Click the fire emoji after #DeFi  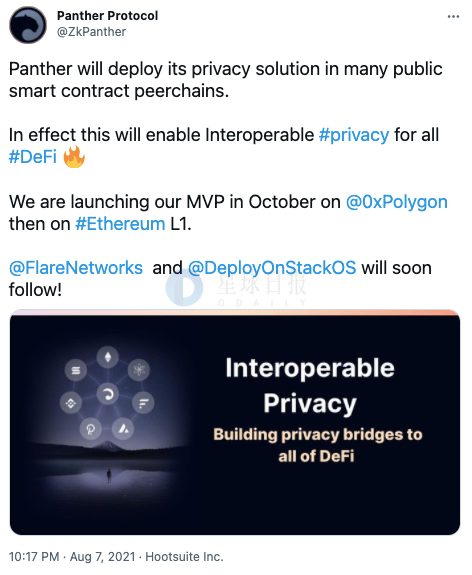pyautogui.click(x=74, y=157)
